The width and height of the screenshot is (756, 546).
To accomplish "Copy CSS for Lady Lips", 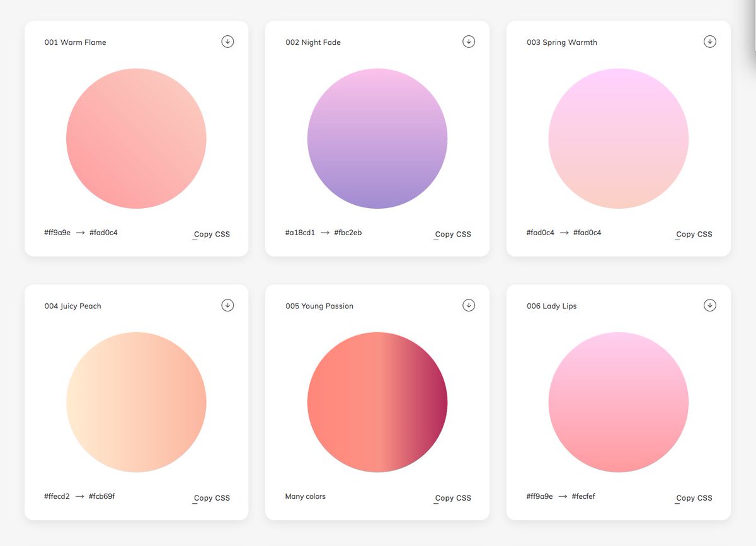I will coord(694,497).
